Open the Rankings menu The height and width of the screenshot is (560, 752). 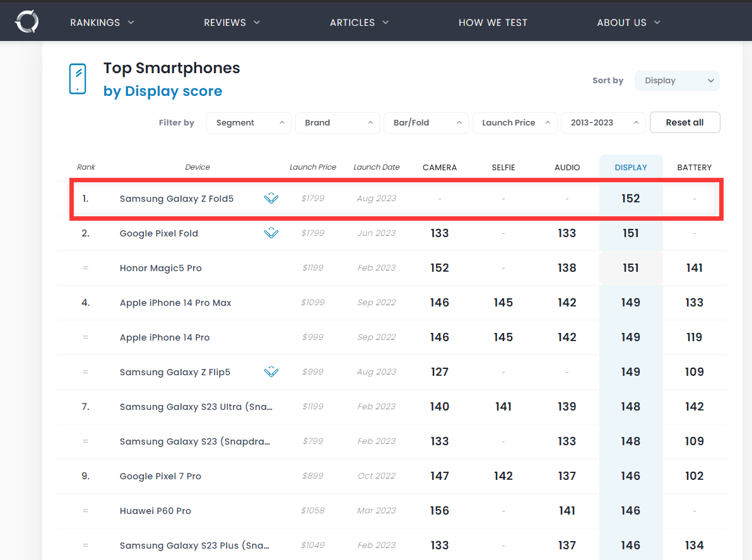pos(102,23)
